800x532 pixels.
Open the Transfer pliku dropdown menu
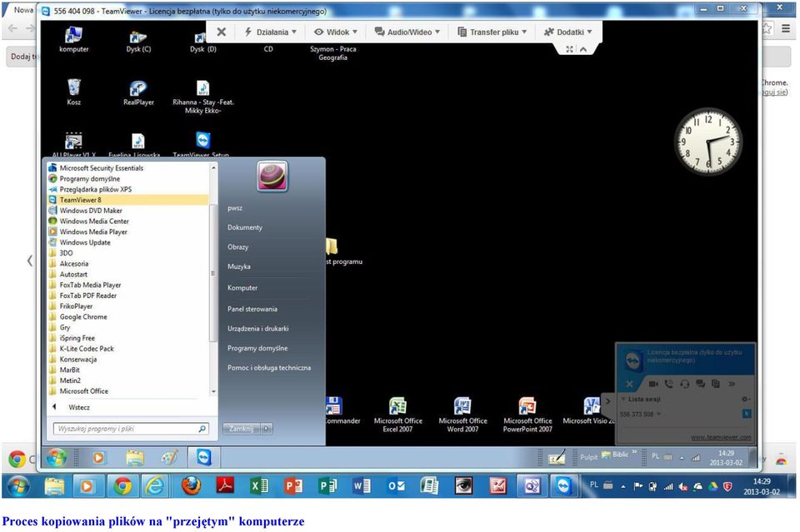point(492,32)
